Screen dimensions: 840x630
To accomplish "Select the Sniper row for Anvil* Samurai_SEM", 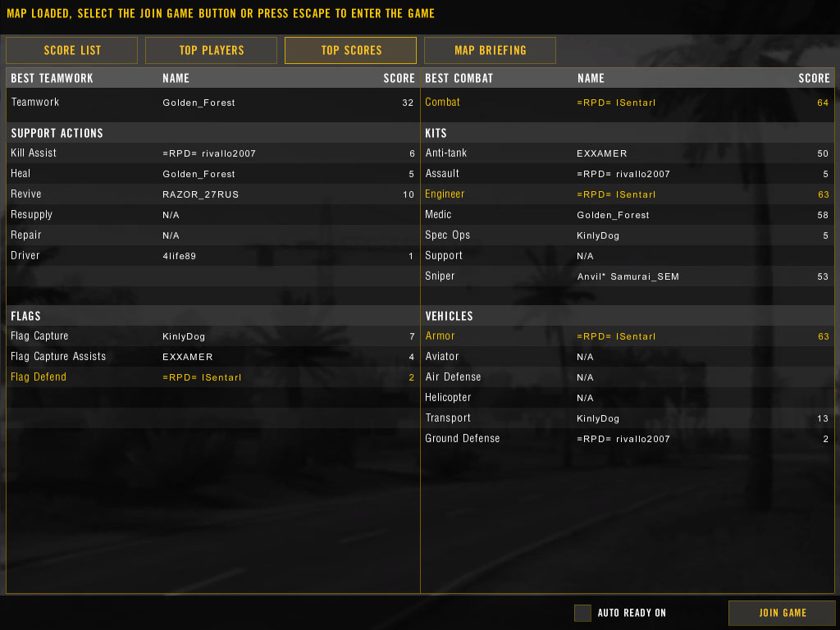I will [x=627, y=276].
